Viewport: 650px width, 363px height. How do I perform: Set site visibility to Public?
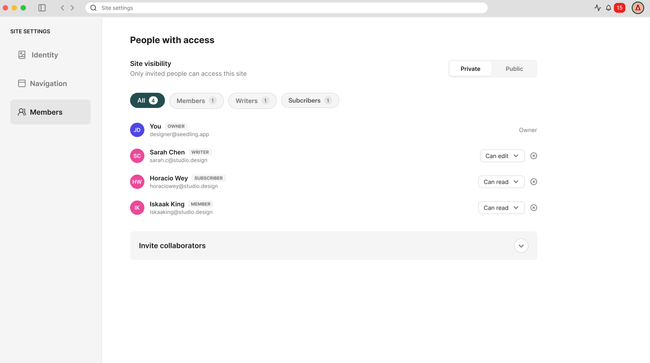click(514, 69)
